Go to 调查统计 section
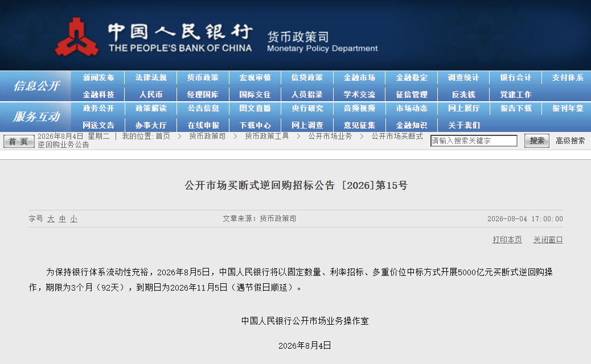Screen dimensions: 591x364 coord(463,77)
